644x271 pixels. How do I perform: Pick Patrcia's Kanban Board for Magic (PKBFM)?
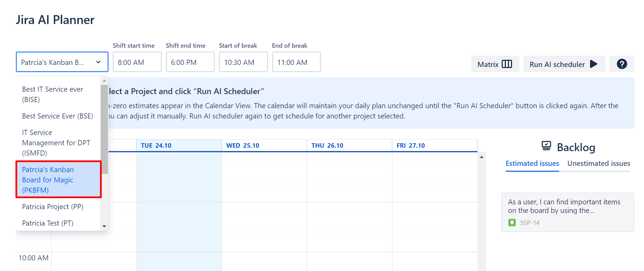58,180
